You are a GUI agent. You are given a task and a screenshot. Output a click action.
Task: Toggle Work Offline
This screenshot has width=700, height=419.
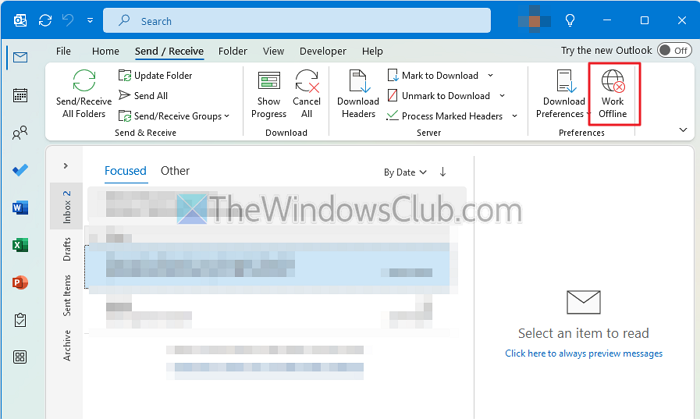click(x=613, y=94)
